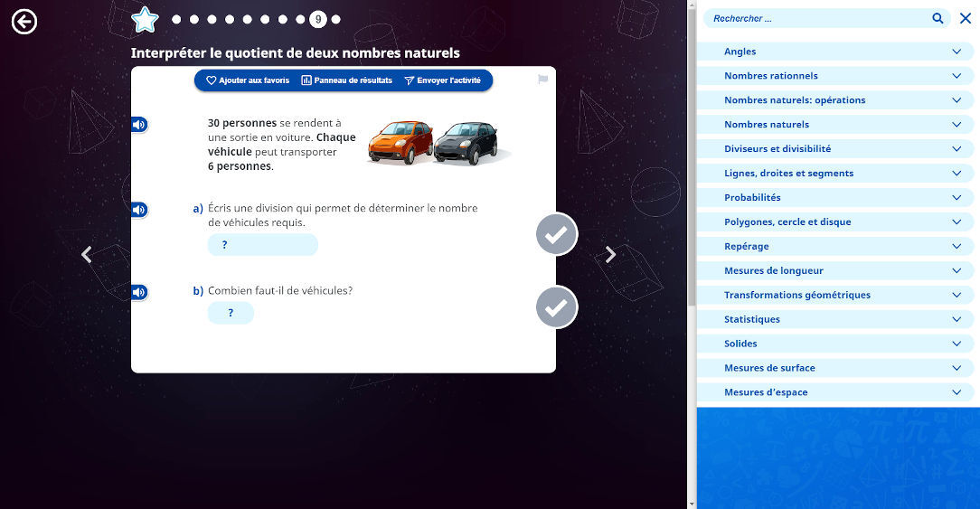The width and height of the screenshot is (980, 509).
Task: Open Nombres naturels category label
Action: [767, 125]
